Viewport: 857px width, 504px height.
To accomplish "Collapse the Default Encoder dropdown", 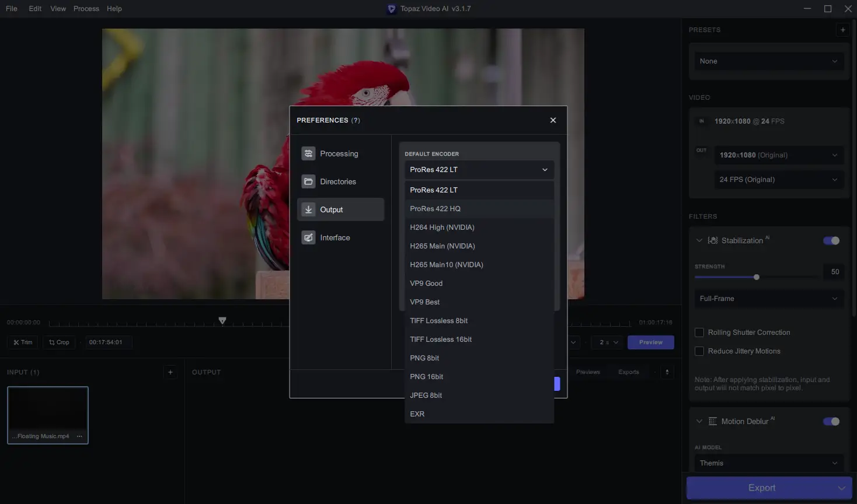I will coord(479,170).
